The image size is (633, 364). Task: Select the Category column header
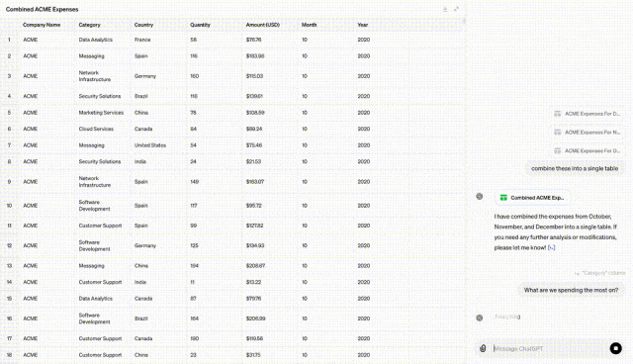(x=89, y=25)
